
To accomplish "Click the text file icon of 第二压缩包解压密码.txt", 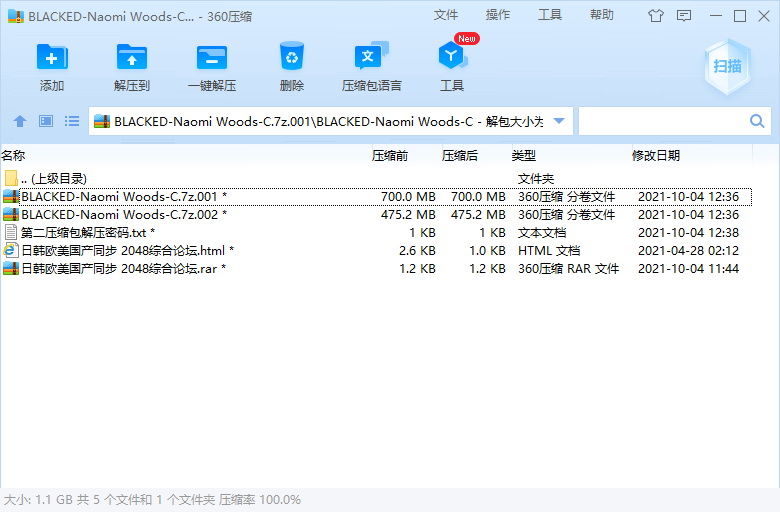I will click(x=11, y=232).
